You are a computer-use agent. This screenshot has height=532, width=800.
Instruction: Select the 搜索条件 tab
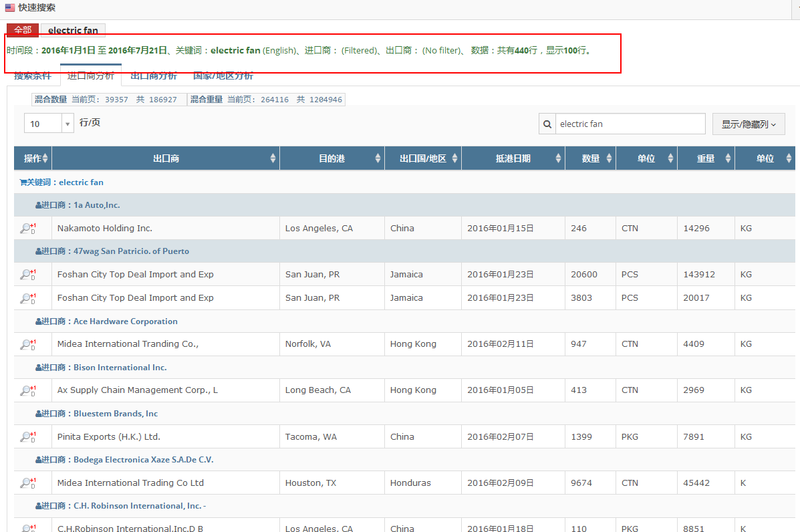[x=32, y=76]
